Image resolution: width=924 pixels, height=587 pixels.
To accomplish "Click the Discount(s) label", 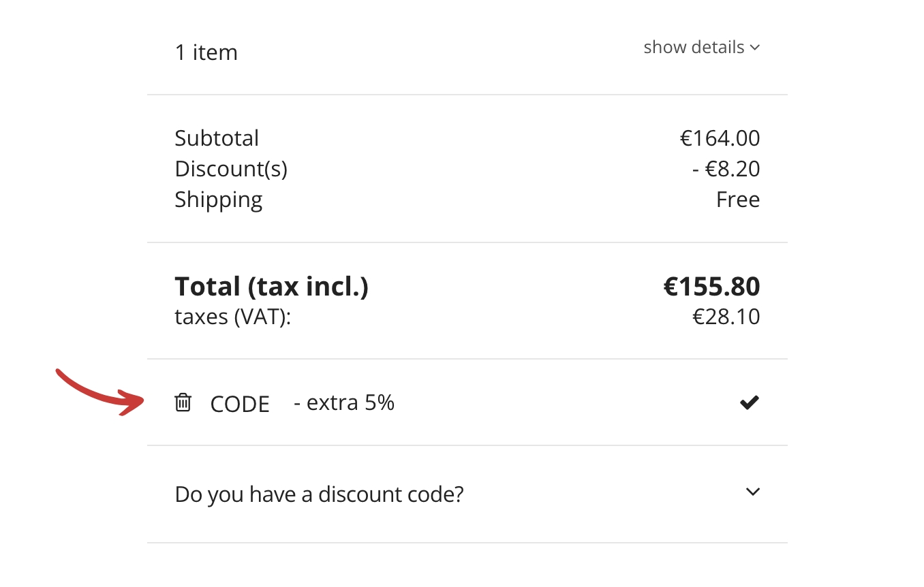I will (x=231, y=169).
